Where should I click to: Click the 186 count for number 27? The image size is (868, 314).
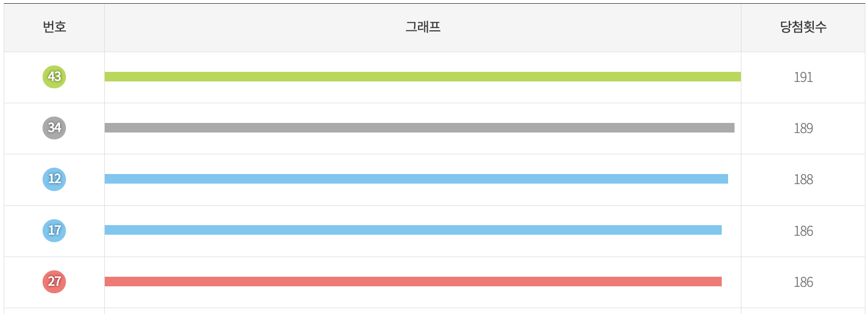click(x=803, y=282)
